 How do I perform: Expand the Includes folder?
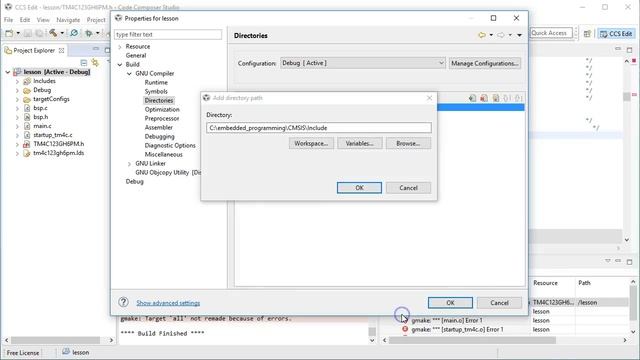pyautogui.click(x=17, y=81)
